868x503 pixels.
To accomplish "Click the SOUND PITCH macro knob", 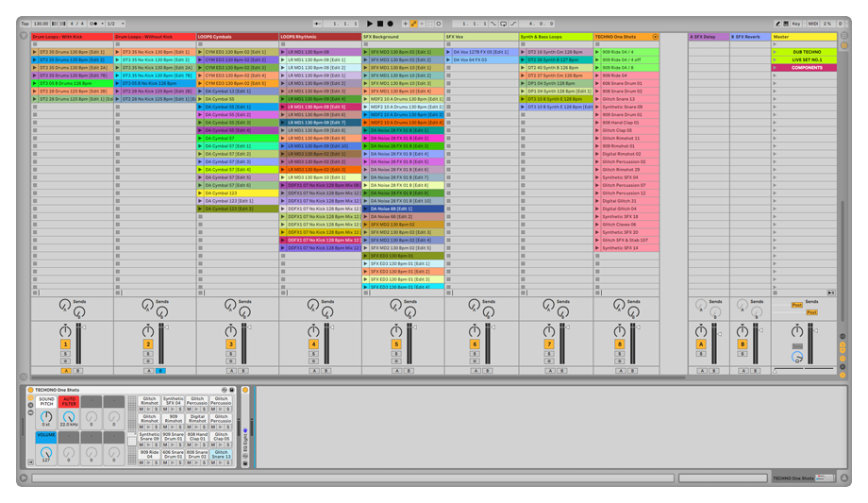I will click(46, 417).
